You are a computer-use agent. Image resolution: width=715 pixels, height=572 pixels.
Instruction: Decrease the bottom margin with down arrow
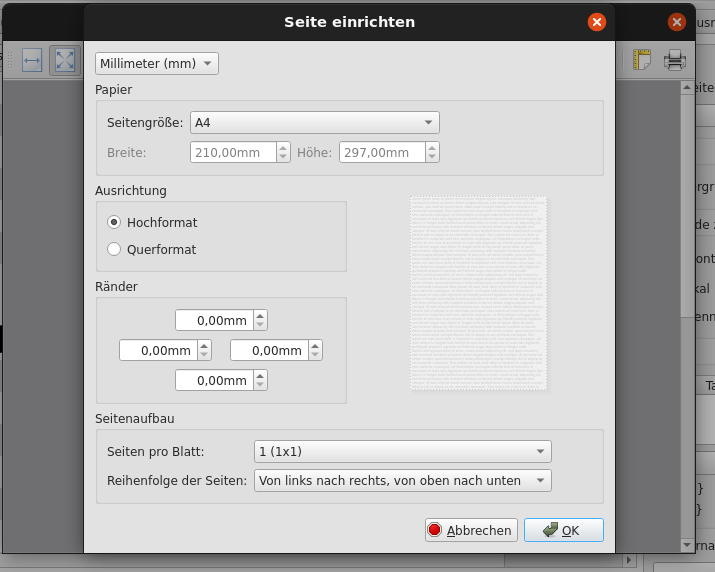coord(260,385)
